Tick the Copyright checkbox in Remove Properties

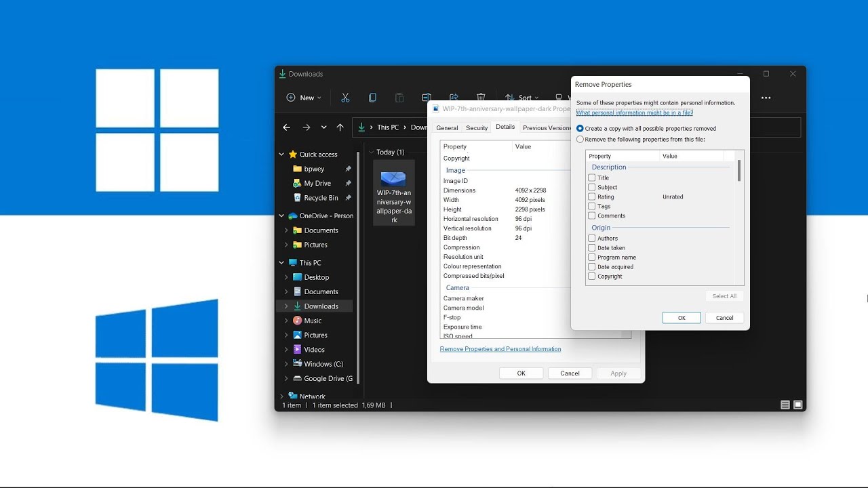point(592,277)
